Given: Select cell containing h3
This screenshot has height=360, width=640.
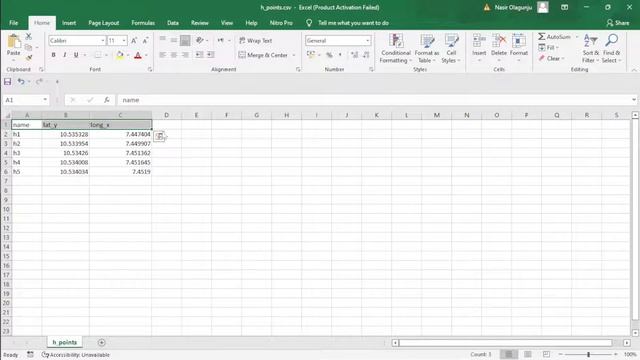Looking at the screenshot, I should pyautogui.click(x=27, y=153).
